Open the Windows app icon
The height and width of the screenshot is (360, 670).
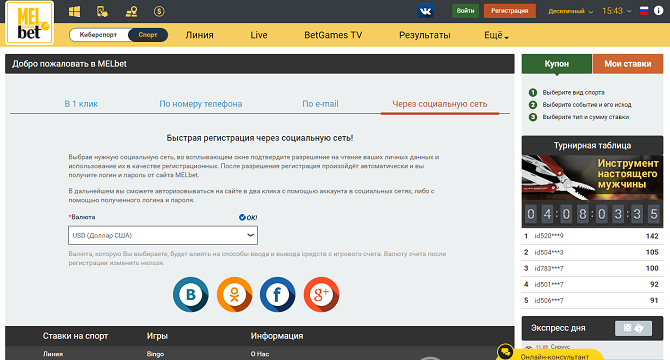click(x=74, y=12)
